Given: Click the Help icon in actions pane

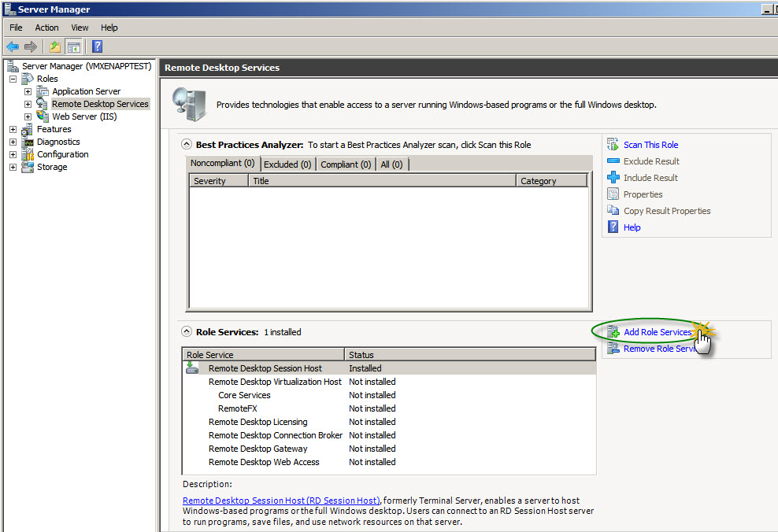Looking at the screenshot, I should [x=613, y=227].
